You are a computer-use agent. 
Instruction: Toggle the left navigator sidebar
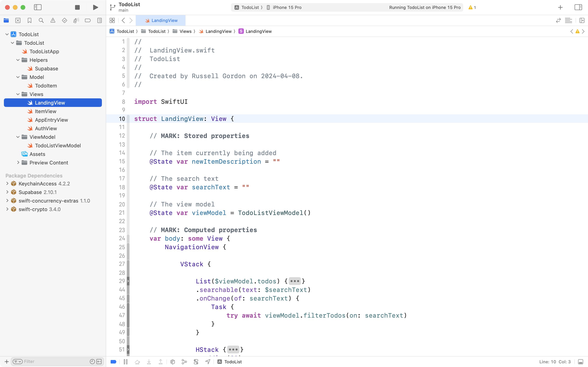pyautogui.click(x=38, y=7)
